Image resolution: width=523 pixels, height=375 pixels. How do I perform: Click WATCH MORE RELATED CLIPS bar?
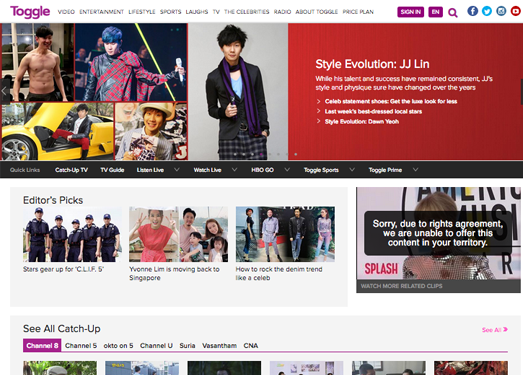438,286
